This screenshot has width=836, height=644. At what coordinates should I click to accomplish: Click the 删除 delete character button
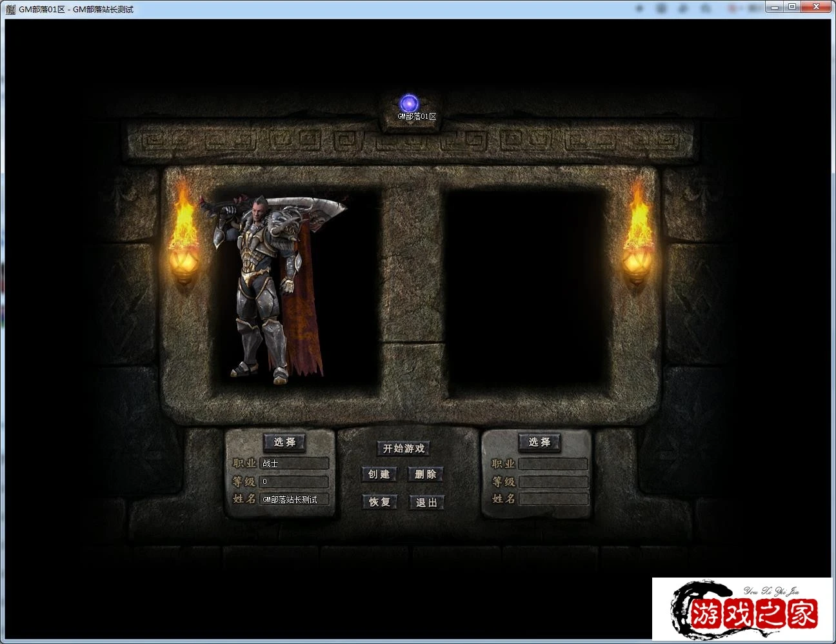click(x=426, y=474)
